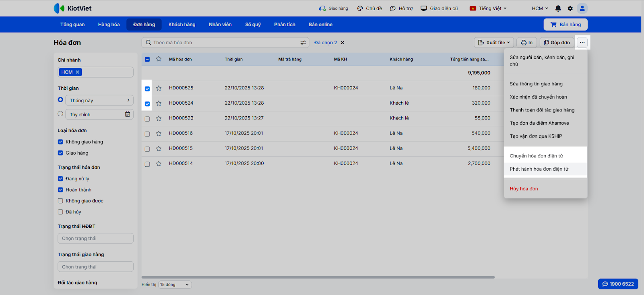
Task: Remove the HCM branch tag
Action: (x=77, y=72)
